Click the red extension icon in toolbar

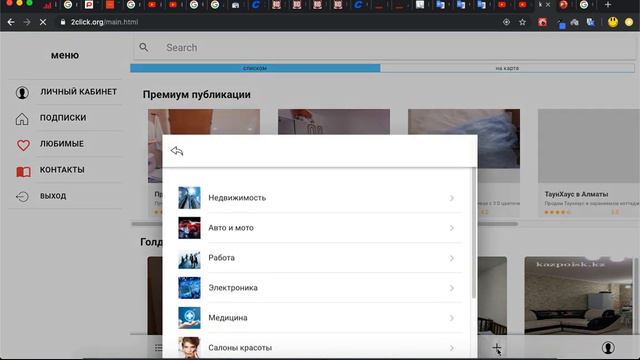pyautogui.click(x=542, y=22)
